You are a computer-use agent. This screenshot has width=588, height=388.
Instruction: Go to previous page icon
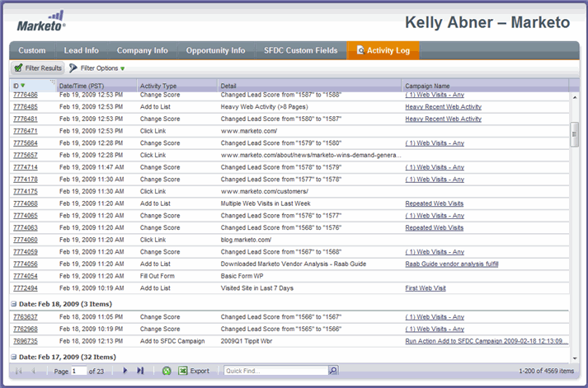click(x=33, y=371)
